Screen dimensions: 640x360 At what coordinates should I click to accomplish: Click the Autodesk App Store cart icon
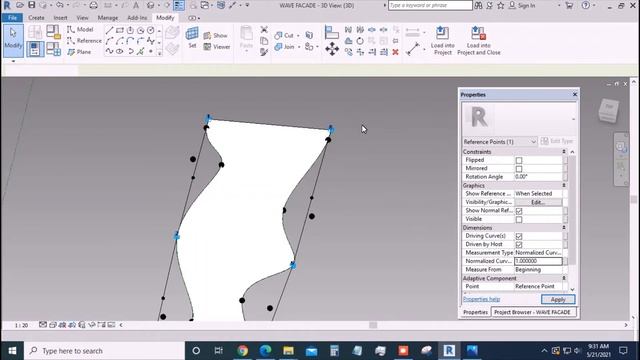(x=569, y=5)
